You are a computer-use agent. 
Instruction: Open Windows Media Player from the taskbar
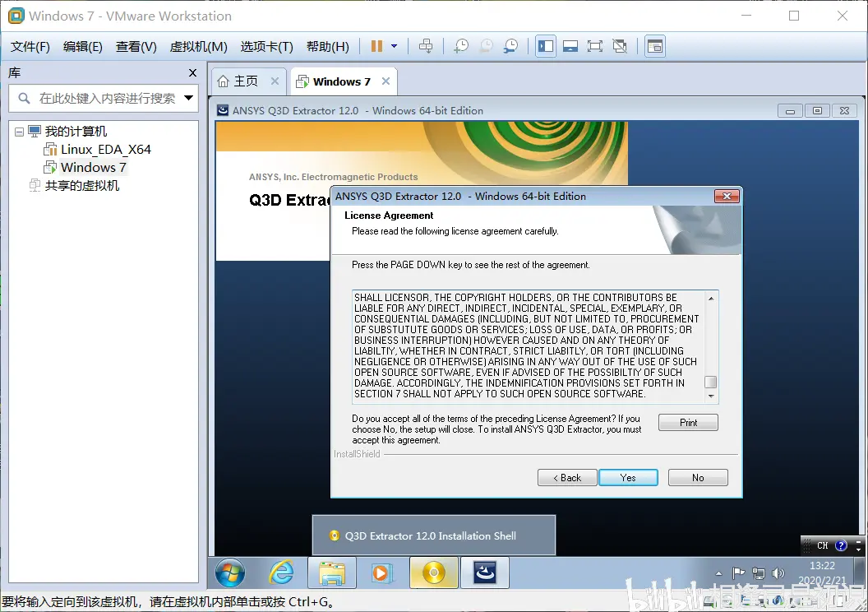[382, 573]
